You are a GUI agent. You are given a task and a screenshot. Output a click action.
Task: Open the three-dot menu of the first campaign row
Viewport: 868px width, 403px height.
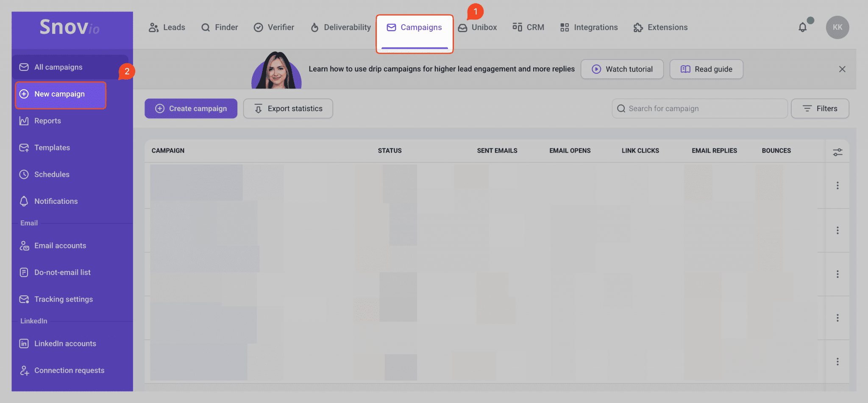tap(837, 186)
